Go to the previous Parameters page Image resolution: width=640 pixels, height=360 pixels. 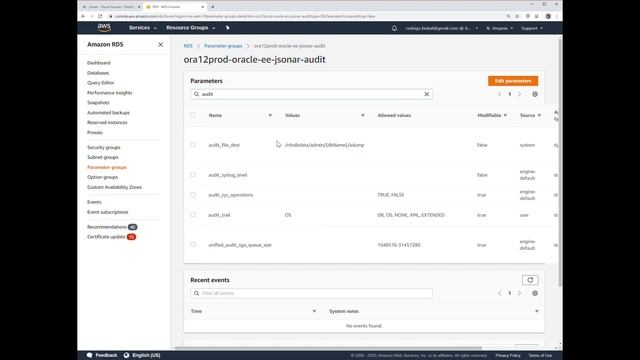click(x=500, y=94)
